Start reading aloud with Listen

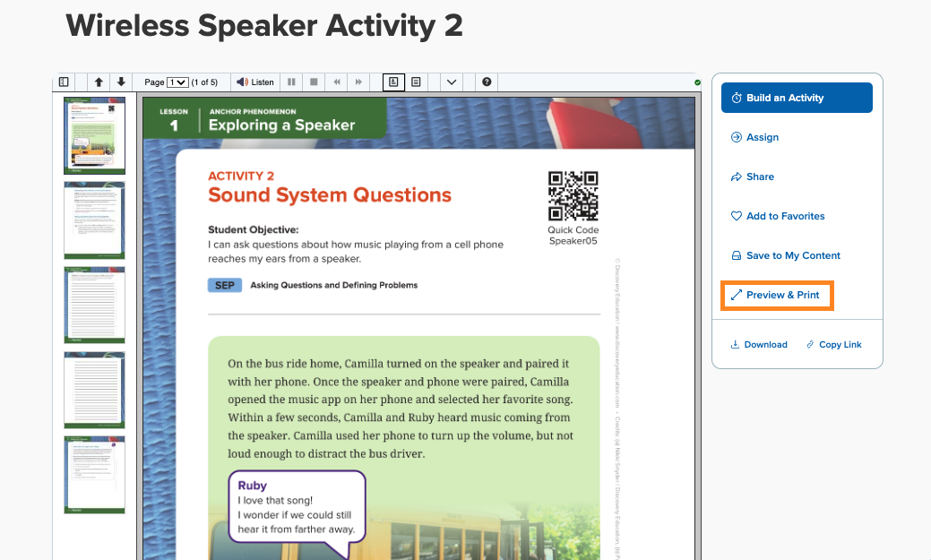click(255, 82)
